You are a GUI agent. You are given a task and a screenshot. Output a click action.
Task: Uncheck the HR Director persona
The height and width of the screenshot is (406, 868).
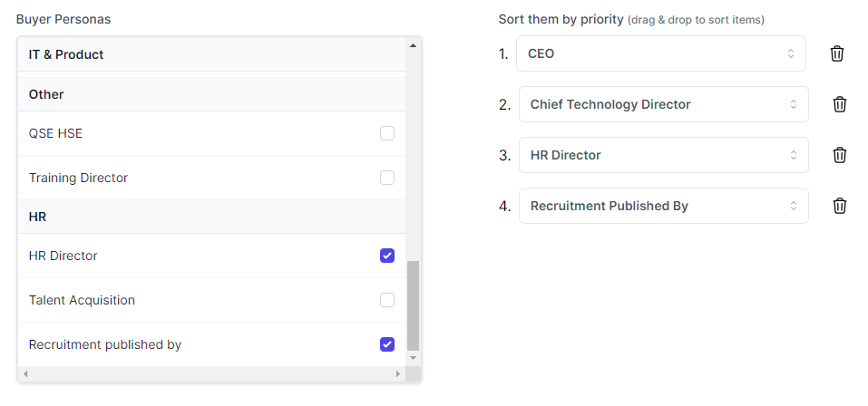pyautogui.click(x=387, y=256)
